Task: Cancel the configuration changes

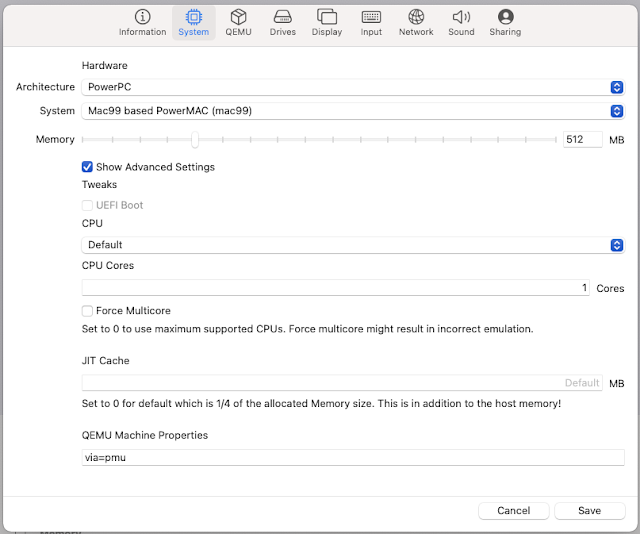Action: [513, 511]
